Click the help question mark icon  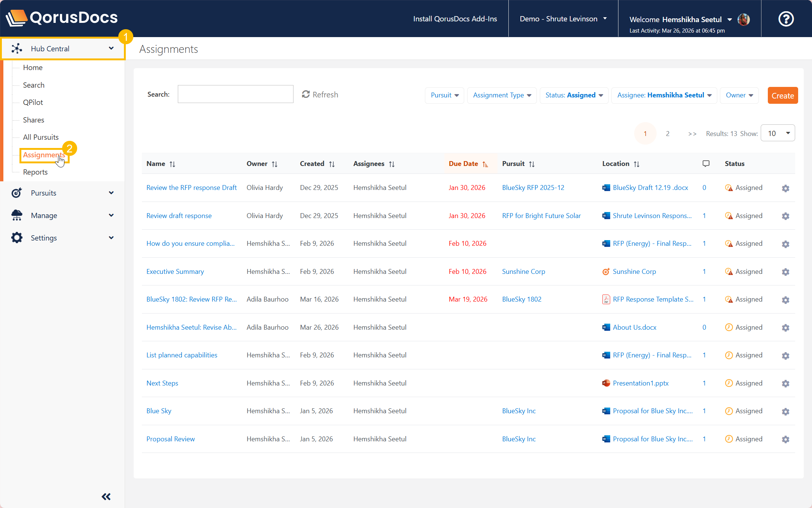coord(786,19)
